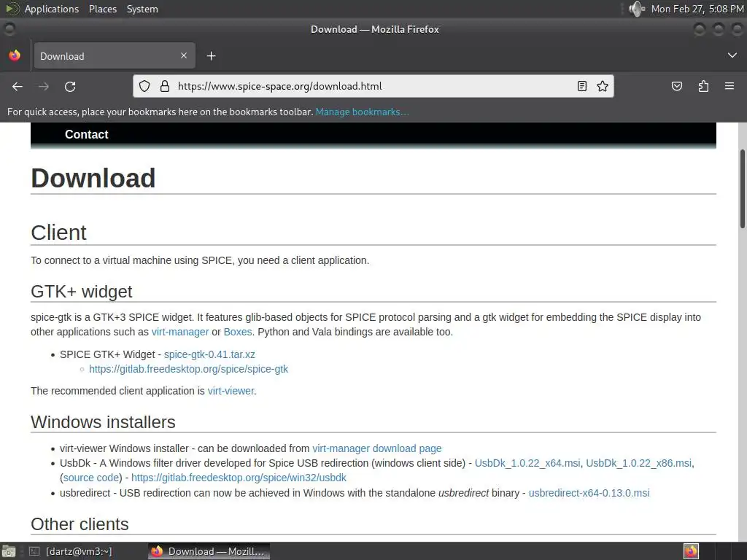Open the System menu

tap(142, 9)
